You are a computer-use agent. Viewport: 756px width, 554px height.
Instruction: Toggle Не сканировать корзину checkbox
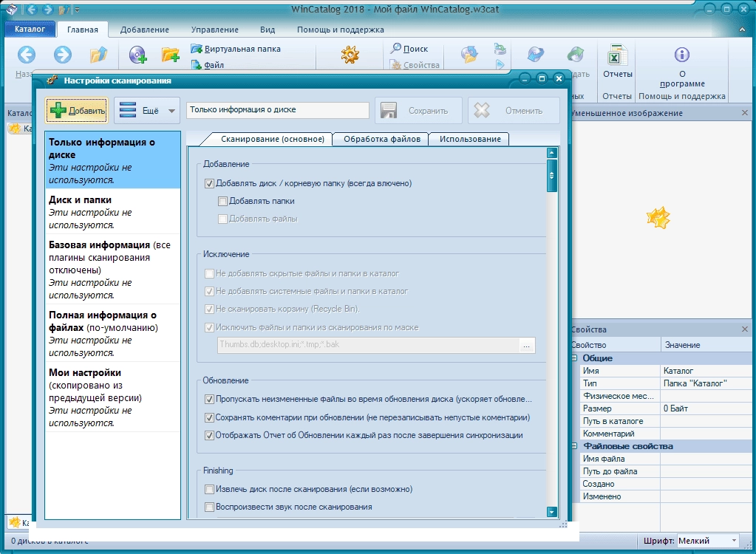point(209,309)
